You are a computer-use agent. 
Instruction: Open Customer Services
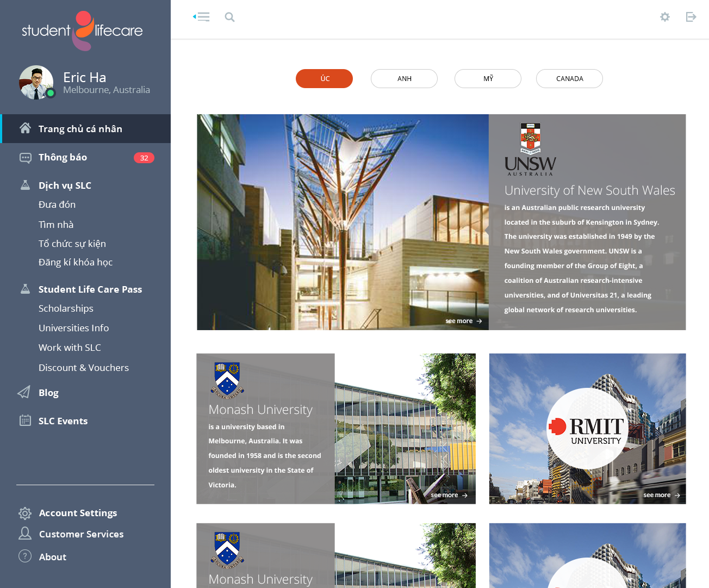[81, 534]
